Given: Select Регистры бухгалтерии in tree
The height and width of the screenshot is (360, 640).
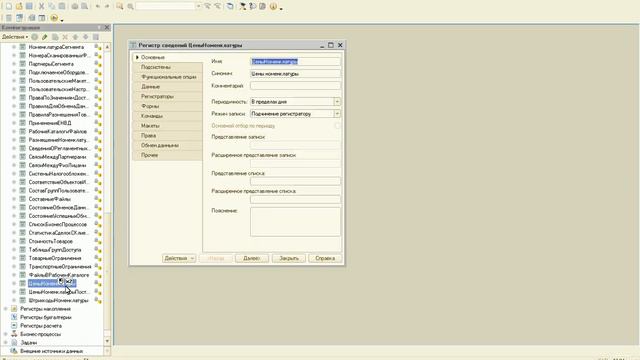Looking at the screenshot, I should [46, 317].
